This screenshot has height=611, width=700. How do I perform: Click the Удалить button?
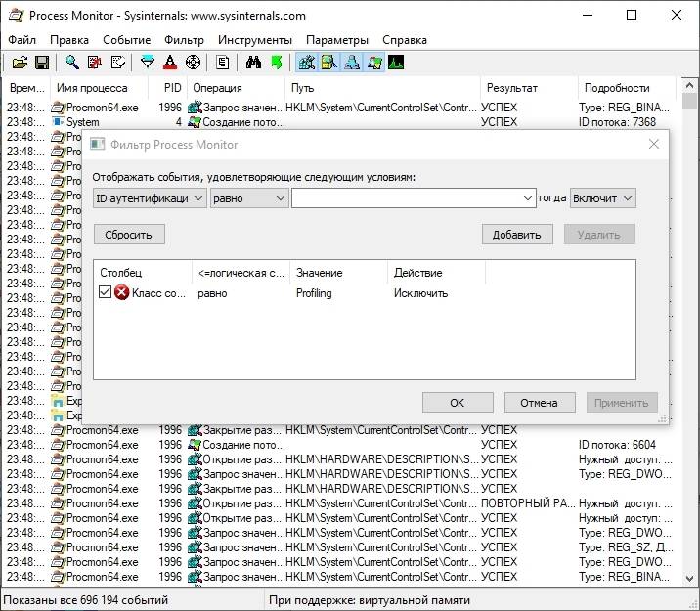click(x=599, y=235)
